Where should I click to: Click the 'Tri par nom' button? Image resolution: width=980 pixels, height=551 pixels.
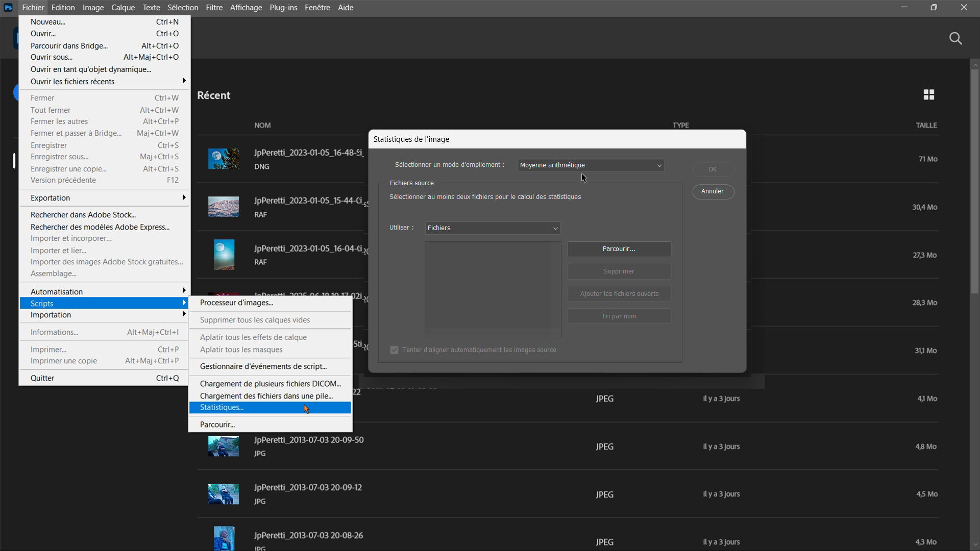pyautogui.click(x=619, y=316)
